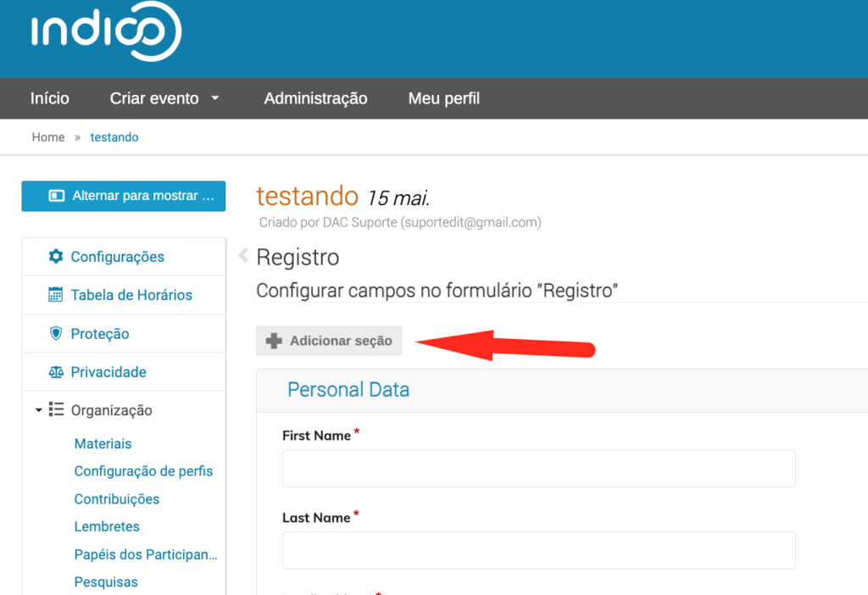Click the Last Name field label
868x595 pixels.
(316, 518)
